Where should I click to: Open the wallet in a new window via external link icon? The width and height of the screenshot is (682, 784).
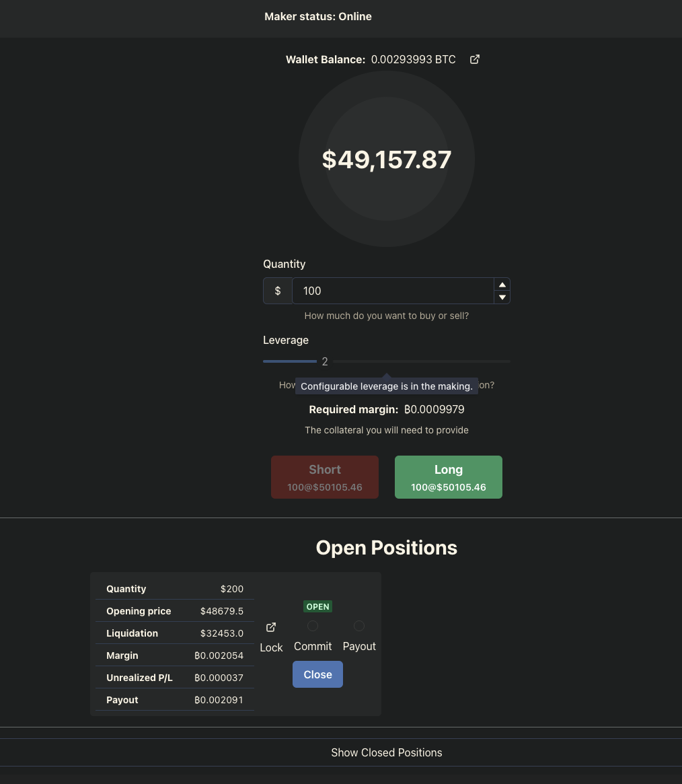click(475, 59)
